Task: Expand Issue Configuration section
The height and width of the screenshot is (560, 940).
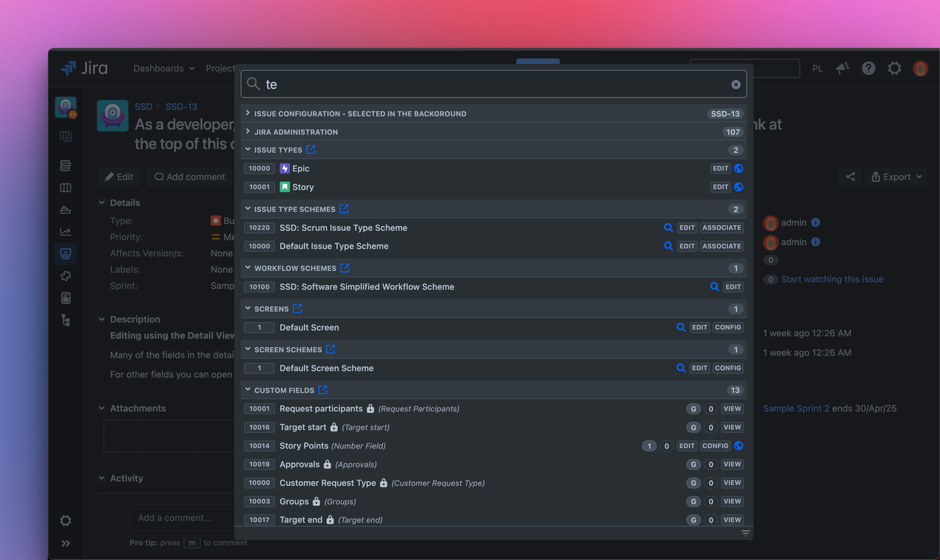Action: point(248,113)
